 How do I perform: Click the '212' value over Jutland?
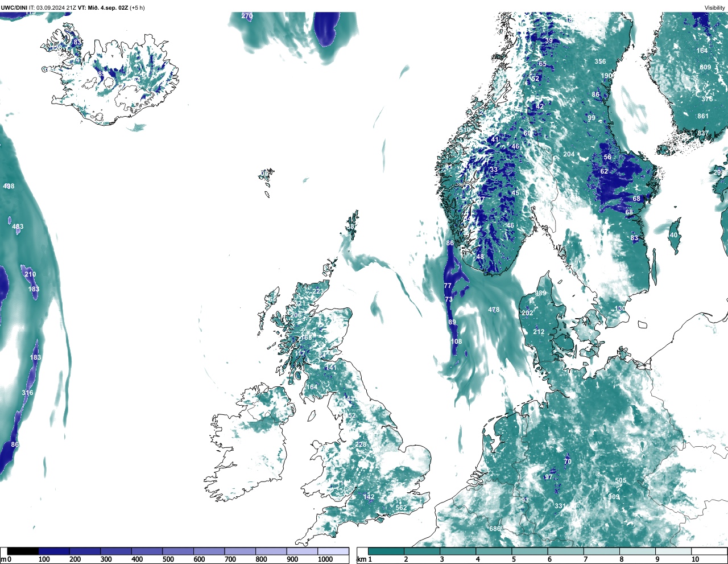pyautogui.click(x=539, y=332)
